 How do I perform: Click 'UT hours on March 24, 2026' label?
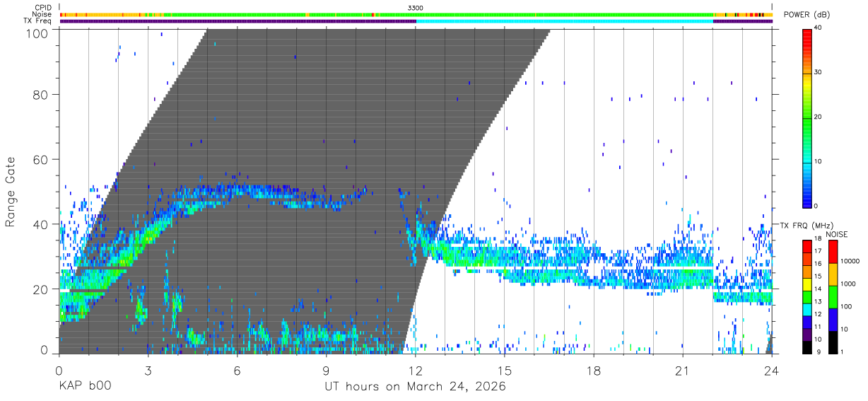pos(415,387)
